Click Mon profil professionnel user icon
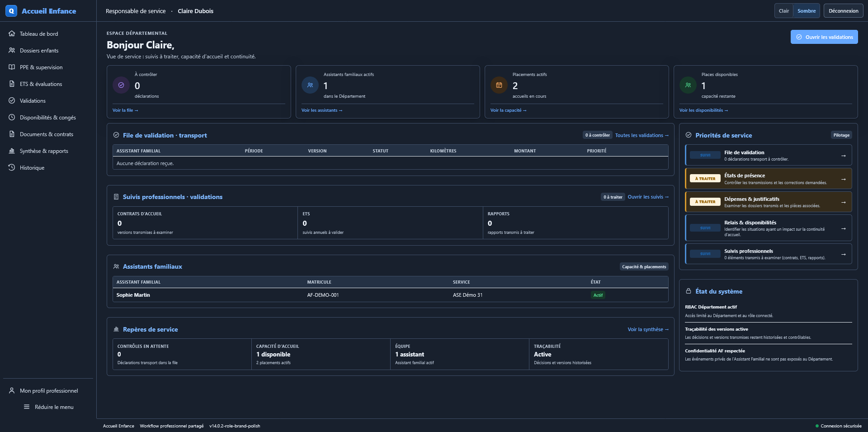Viewport: 868px width, 432px height. [x=12, y=390]
